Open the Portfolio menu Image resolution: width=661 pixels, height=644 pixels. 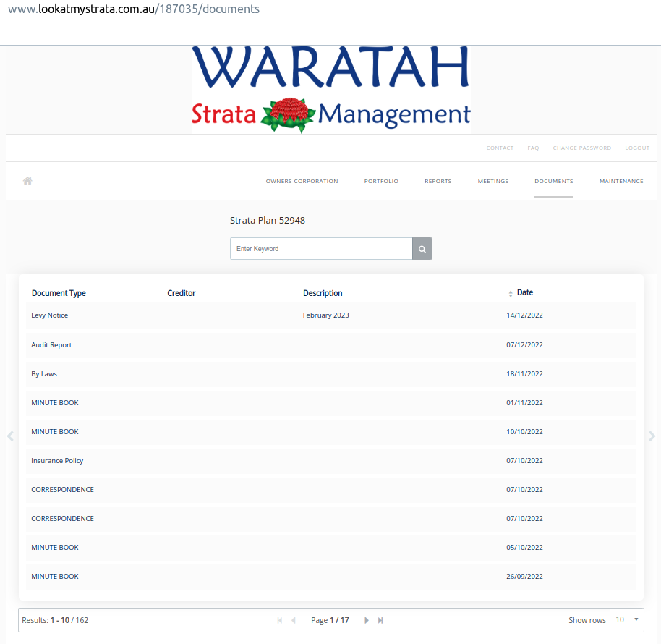click(x=381, y=182)
